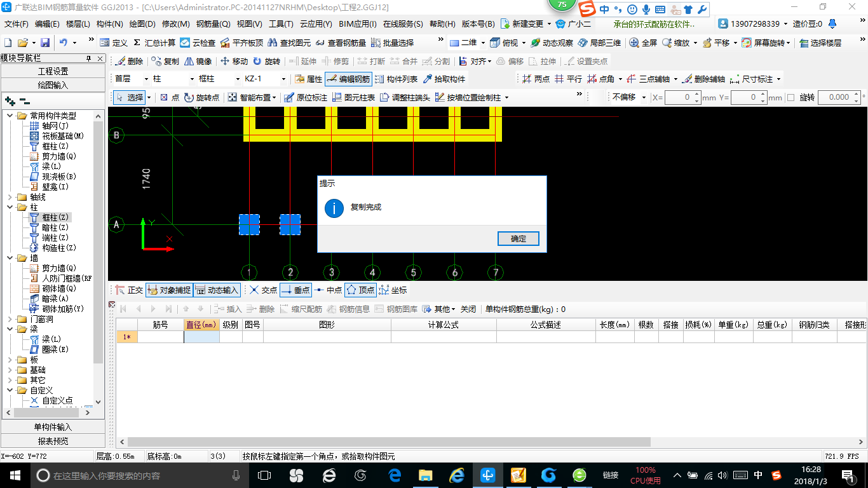Click the 批量选择 tool

click(x=392, y=43)
